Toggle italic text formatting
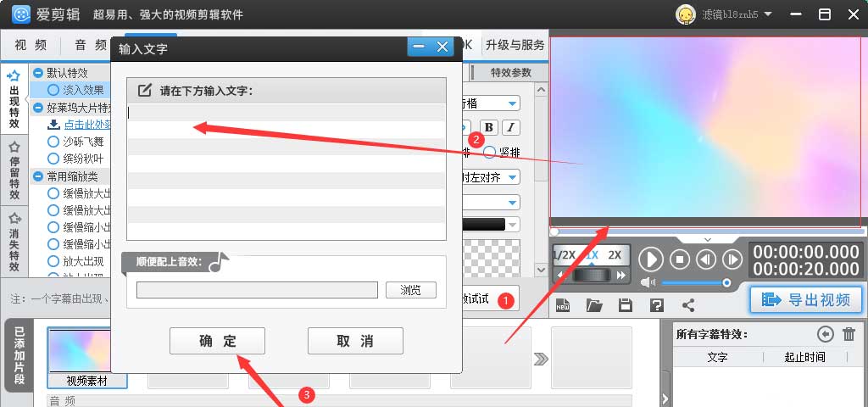This screenshot has height=407, width=868. tap(510, 127)
